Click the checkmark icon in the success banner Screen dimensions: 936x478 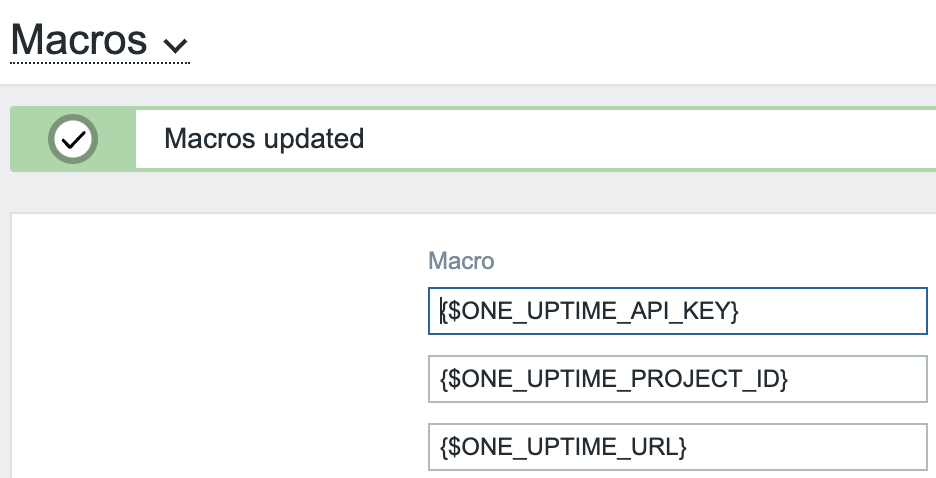point(72,139)
